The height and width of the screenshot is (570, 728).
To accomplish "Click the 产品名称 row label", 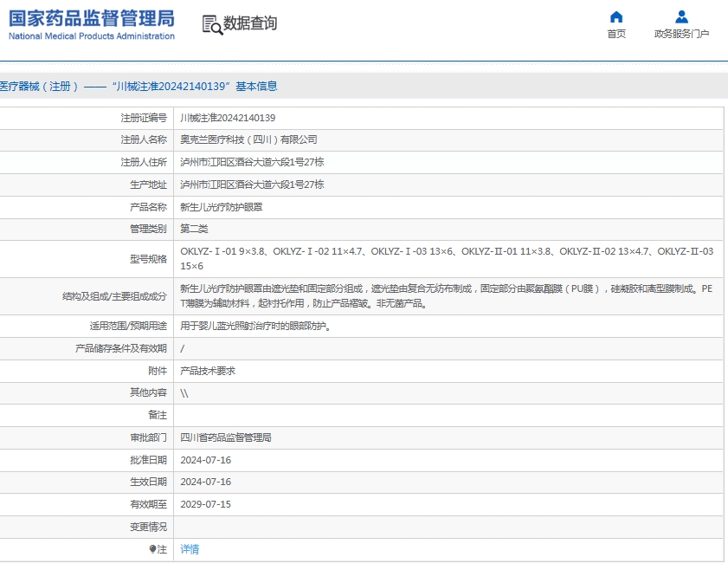I will pos(148,207).
